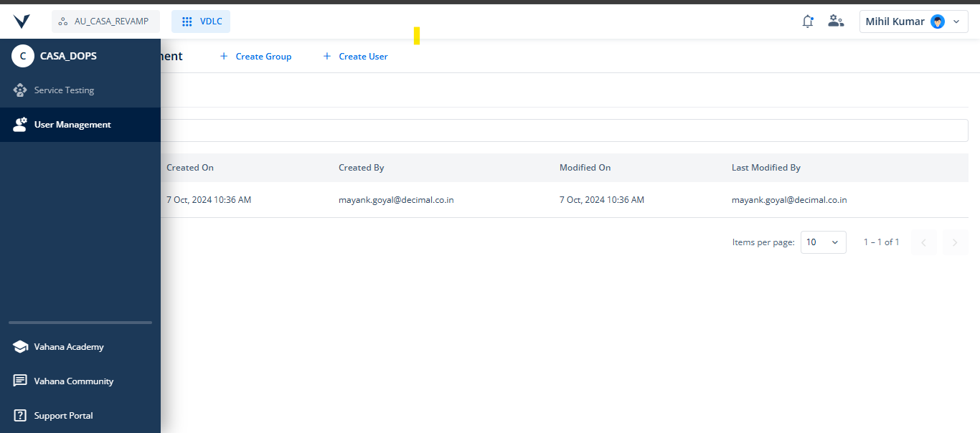This screenshot has width=980, height=433.
Task: Click the Vahana Academy graduation cap icon
Action: tap(20, 347)
